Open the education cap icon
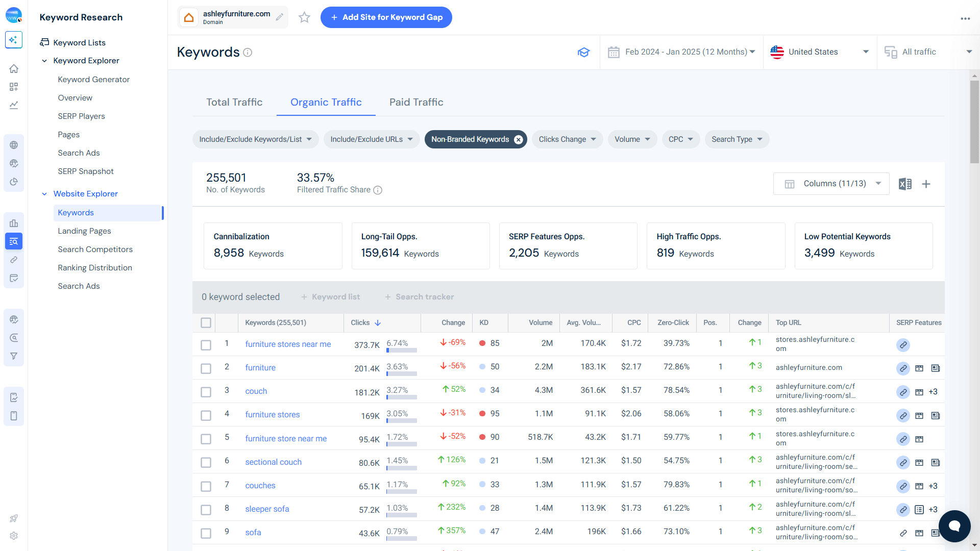This screenshot has width=980, height=551. coord(583,52)
